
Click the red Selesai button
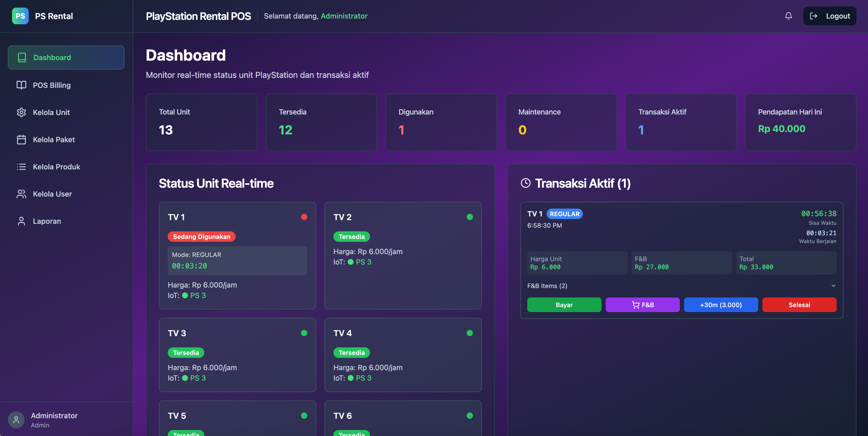(x=799, y=305)
